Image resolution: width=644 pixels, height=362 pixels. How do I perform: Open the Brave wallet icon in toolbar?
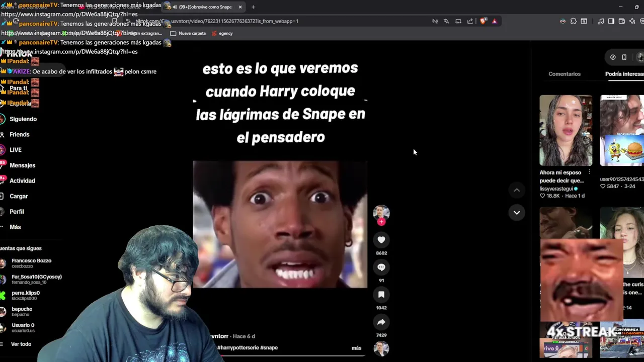click(622, 21)
